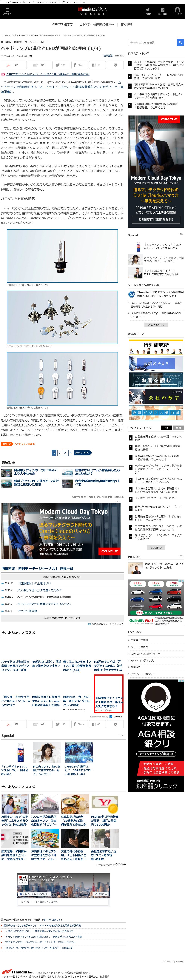Click the ITmedia ビジネスオンライン breadcrumb link
185x980 pixels.
[x=15, y=35]
